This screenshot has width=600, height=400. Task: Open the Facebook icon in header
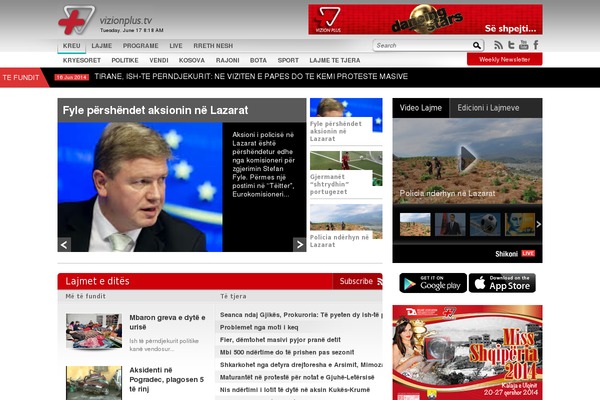tap(536, 45)
